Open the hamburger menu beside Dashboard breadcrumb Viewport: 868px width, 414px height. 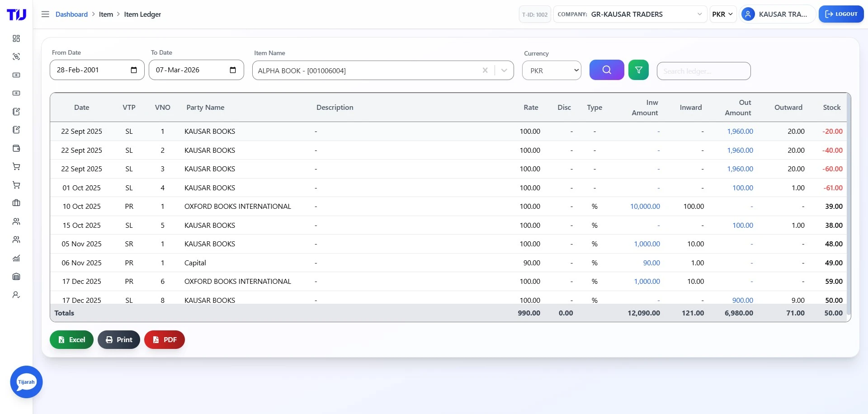tap(45, 14)
